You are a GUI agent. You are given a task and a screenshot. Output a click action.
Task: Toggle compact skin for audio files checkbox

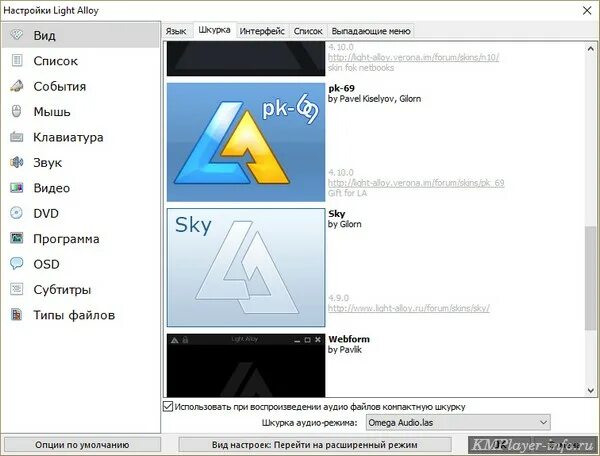click(168, 406)
